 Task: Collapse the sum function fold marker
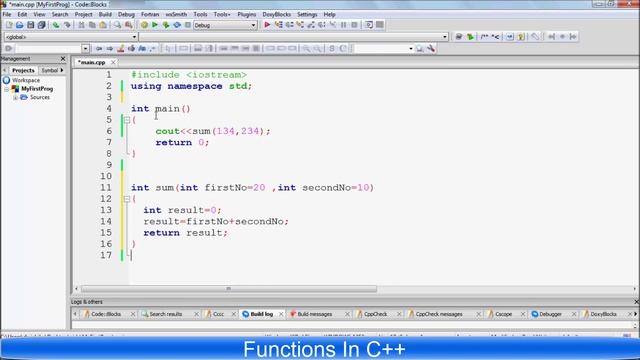click(x=127, y=199)
